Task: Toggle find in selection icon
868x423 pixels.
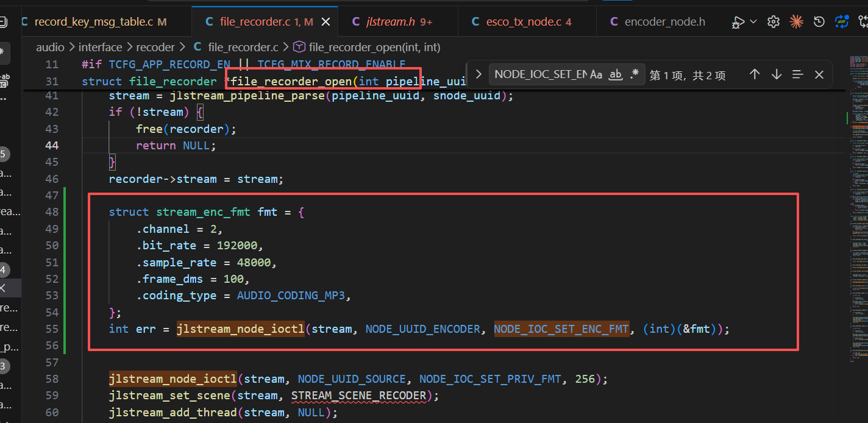Action: click(x=798, y=74)
